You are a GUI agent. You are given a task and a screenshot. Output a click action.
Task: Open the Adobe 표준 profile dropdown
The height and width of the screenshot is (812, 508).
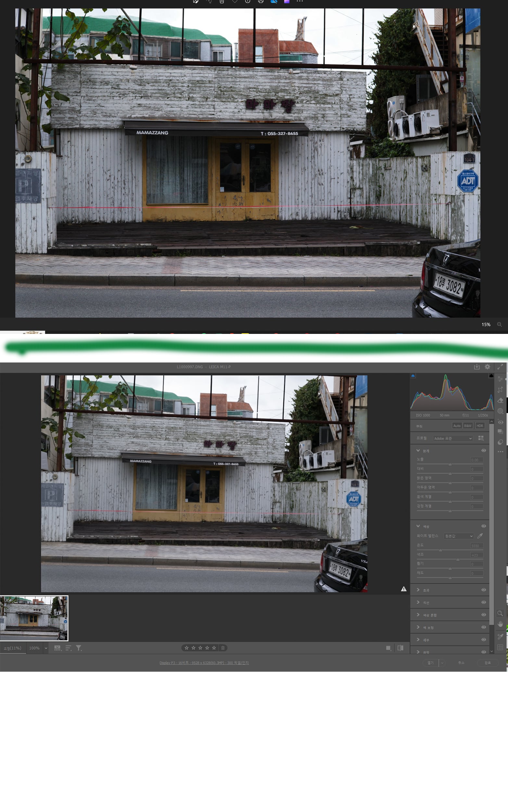pos(452,438)
